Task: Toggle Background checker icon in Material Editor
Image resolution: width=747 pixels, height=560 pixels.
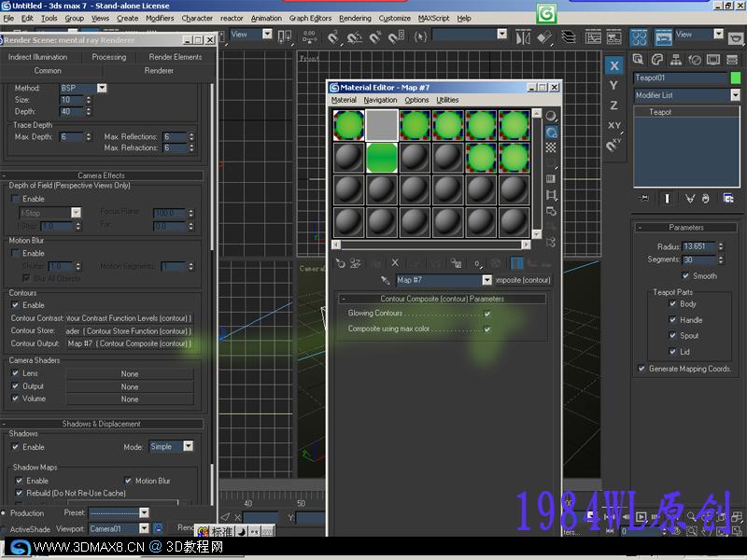Action: point(551,147)
